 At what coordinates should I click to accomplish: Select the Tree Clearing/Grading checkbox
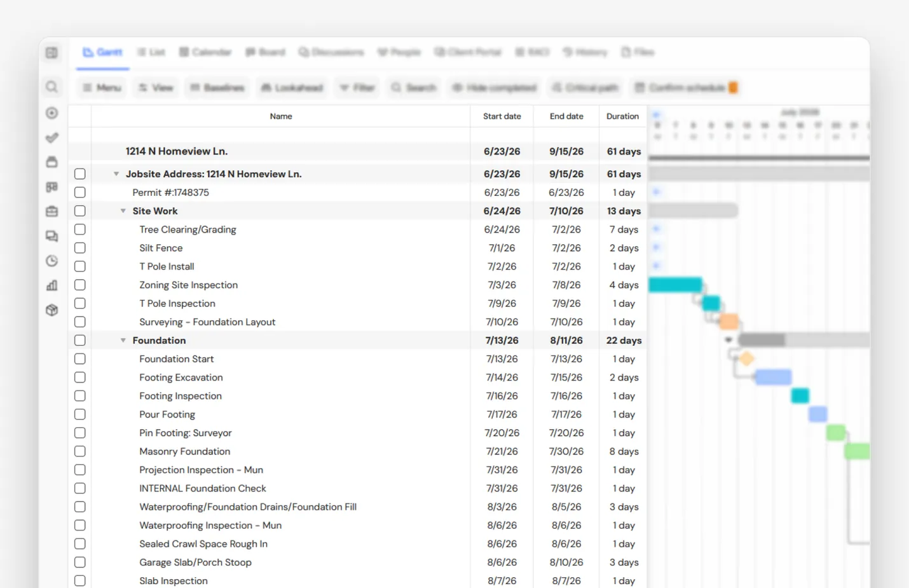(x=79, y=229)
